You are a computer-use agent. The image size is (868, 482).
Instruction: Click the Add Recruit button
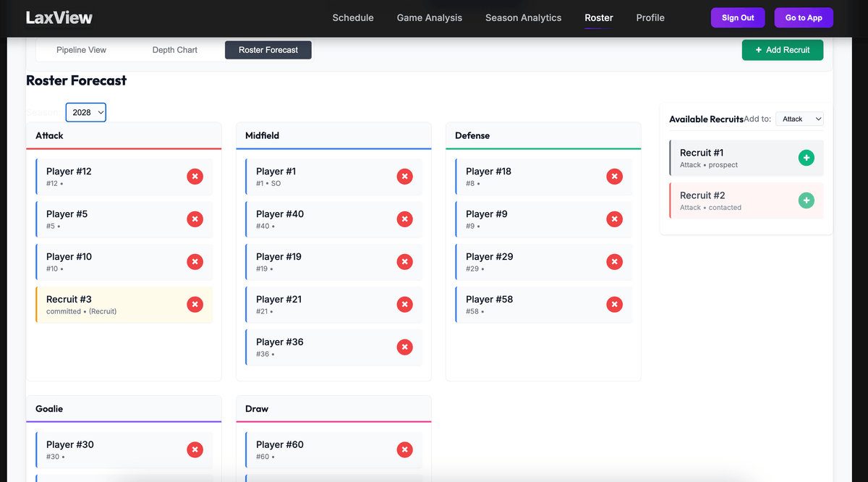pyautogui.click(x=782, y=50)
